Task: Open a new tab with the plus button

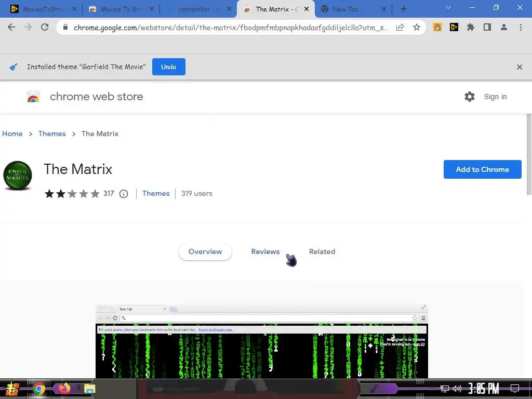Action: click(403, 9)
